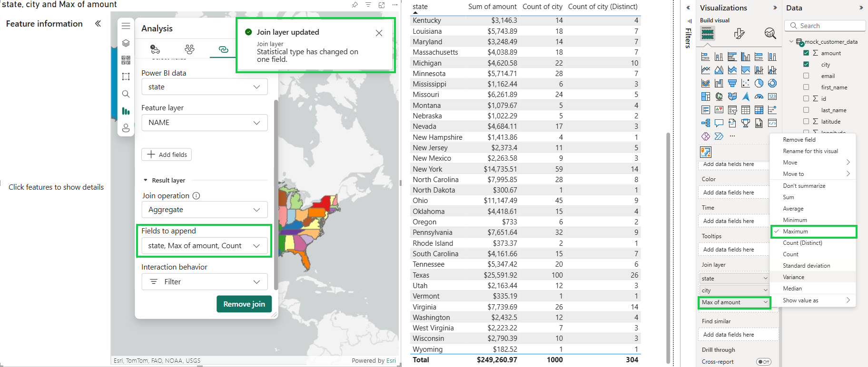The height and width of the screenshot is (367, 868).
Task: Open the Interaction behavior Filter dropdown
Action: (205, 282)
